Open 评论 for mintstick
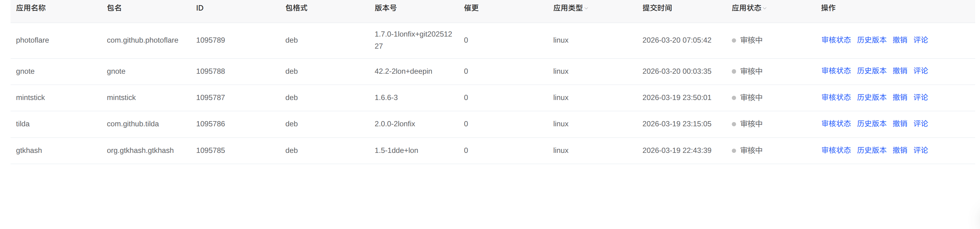The width and height of the screenshot is (980, 229). (921, 97)
